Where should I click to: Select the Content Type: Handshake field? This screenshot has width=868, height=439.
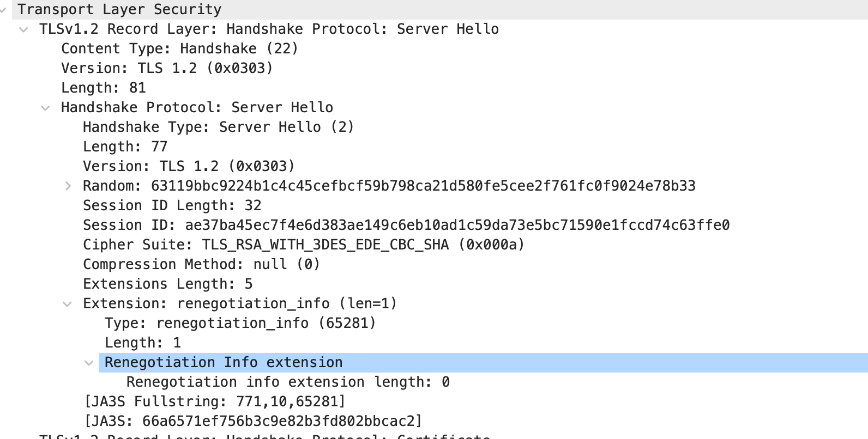180,48
